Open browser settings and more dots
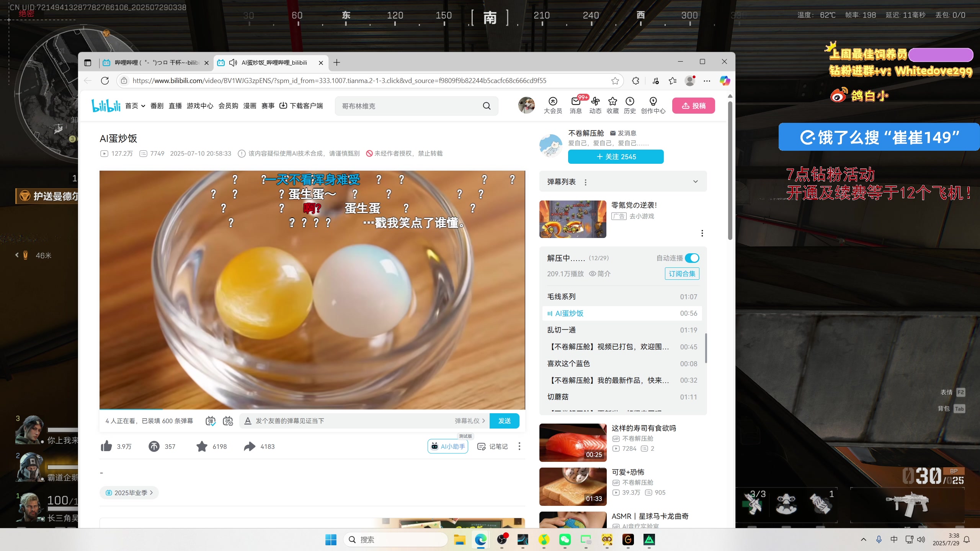 click(707, 81)
